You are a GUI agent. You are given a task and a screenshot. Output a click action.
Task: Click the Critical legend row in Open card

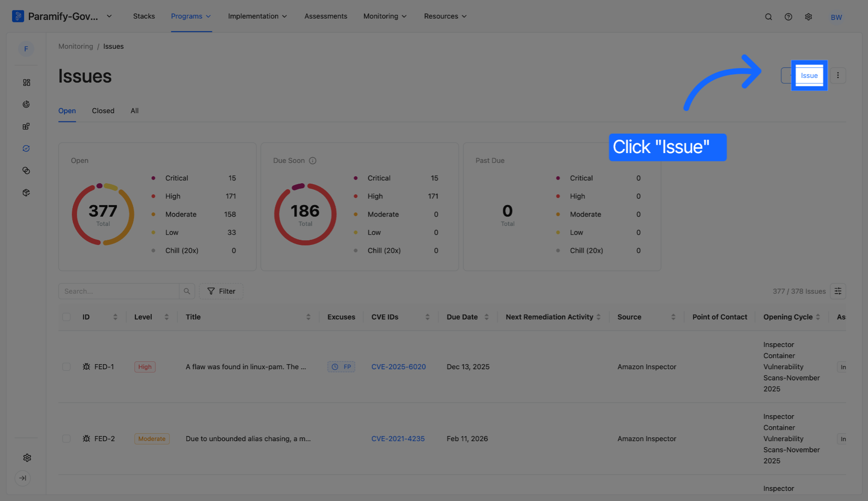coord(194,178)
